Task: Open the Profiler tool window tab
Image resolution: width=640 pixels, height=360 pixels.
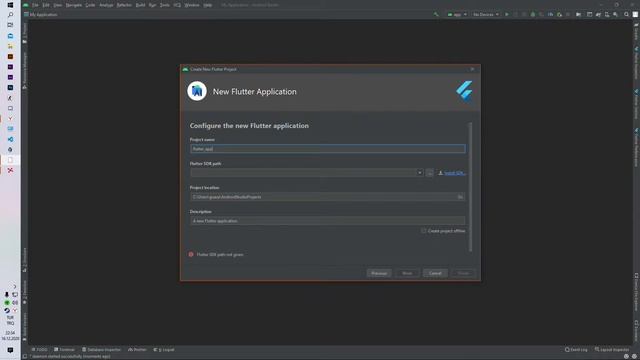Action: coord(137,349)
